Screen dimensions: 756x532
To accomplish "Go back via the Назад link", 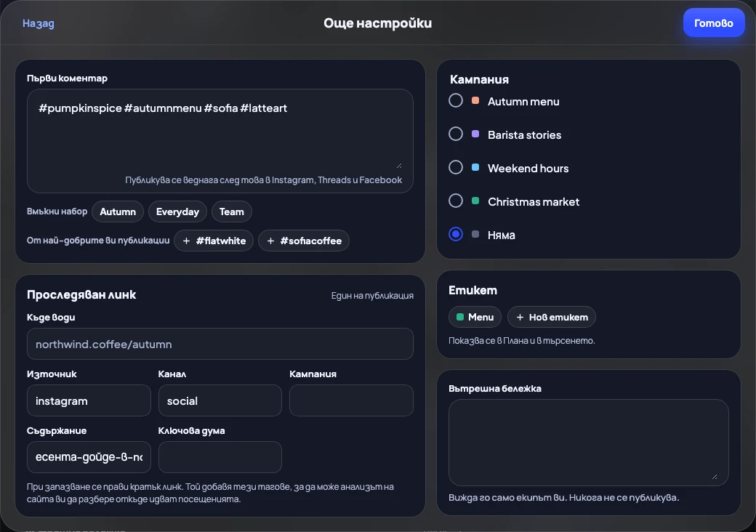I will tap(39, 23).
